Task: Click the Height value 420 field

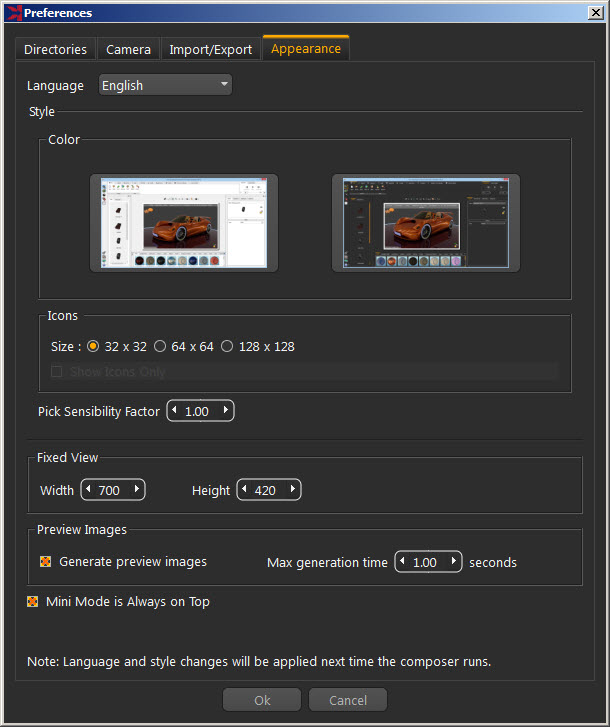Action: coord(265,490)
